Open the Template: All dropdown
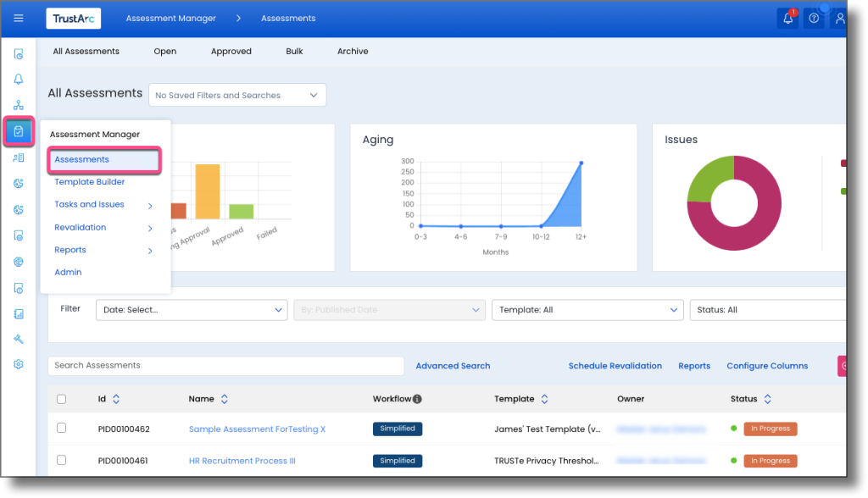 tap(587, 310)
